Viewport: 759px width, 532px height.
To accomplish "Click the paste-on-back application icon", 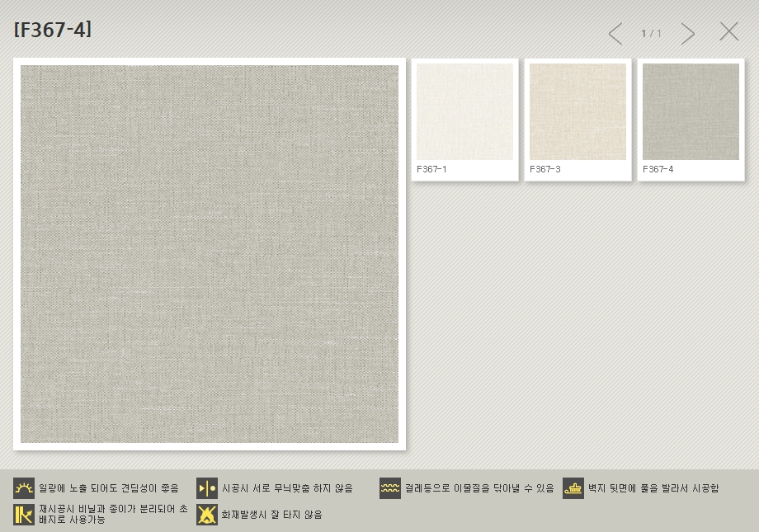I will click(x=573, y=488).
